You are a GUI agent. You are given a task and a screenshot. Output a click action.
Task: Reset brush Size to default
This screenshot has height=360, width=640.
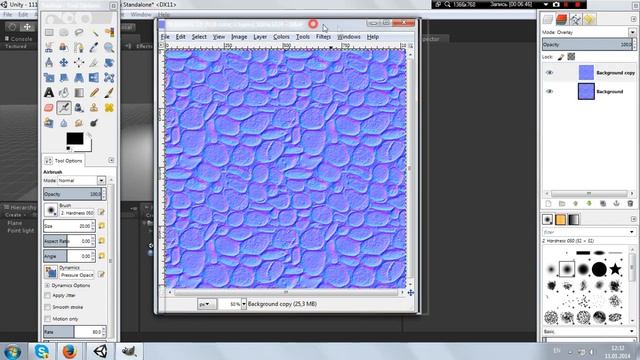click(101, 226)
